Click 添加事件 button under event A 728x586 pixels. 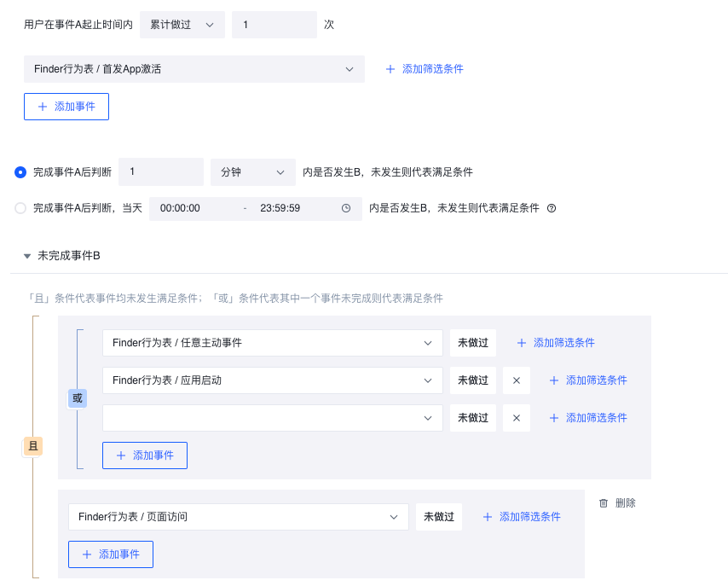pos(66,107)
